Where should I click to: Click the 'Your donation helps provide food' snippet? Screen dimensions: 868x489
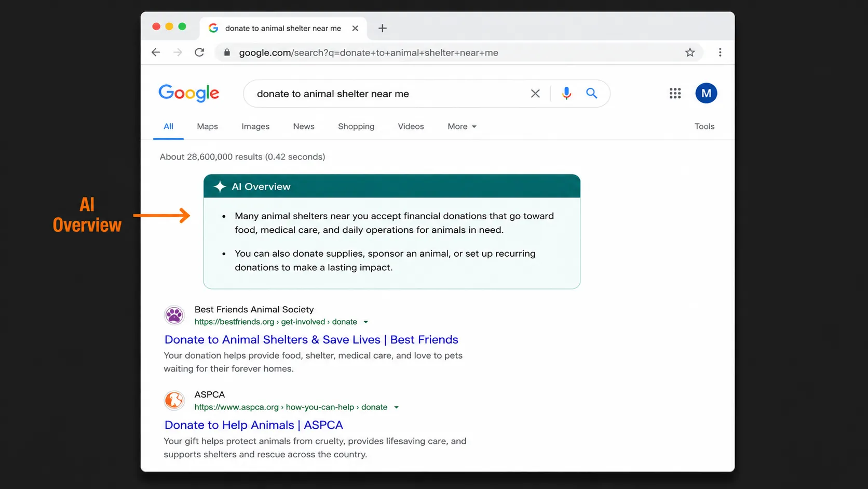(313, 362)
